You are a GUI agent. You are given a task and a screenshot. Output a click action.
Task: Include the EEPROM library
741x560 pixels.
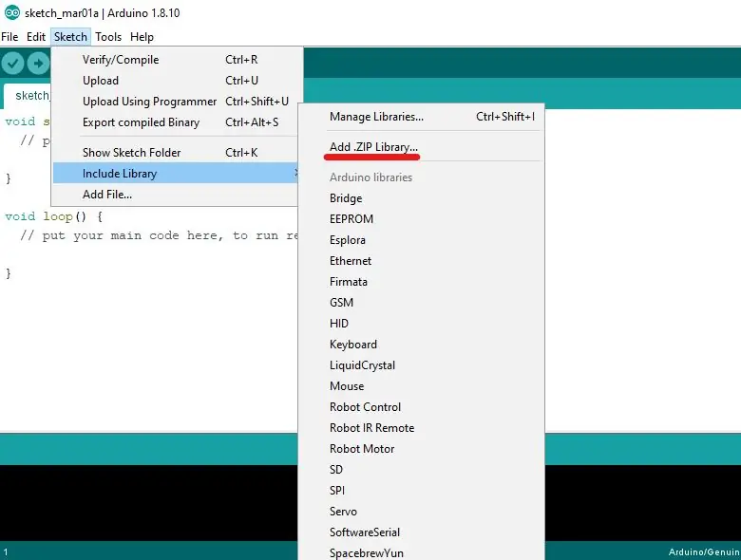point(422,218)
